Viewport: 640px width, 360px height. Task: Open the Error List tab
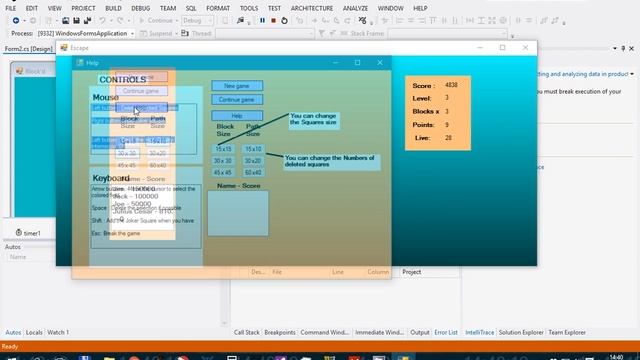tap(446, 333)
